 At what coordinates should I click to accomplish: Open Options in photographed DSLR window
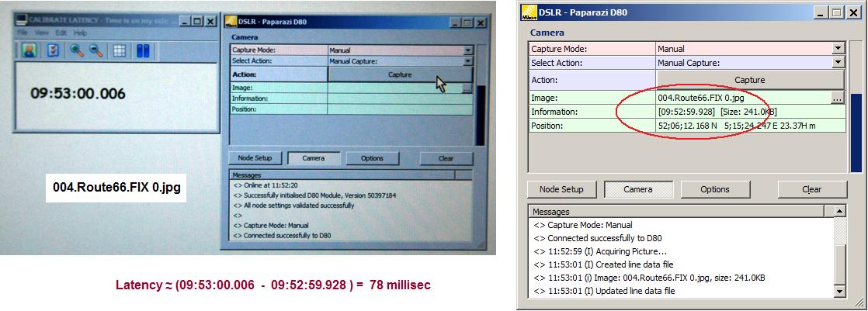pyautogui.click(x=372, y=158)
